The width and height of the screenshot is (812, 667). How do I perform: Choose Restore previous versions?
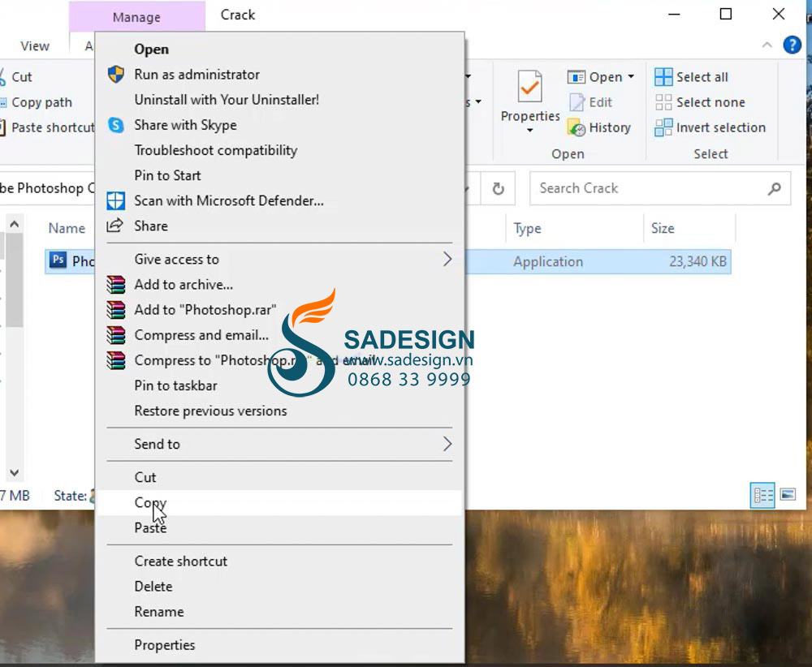279,411
